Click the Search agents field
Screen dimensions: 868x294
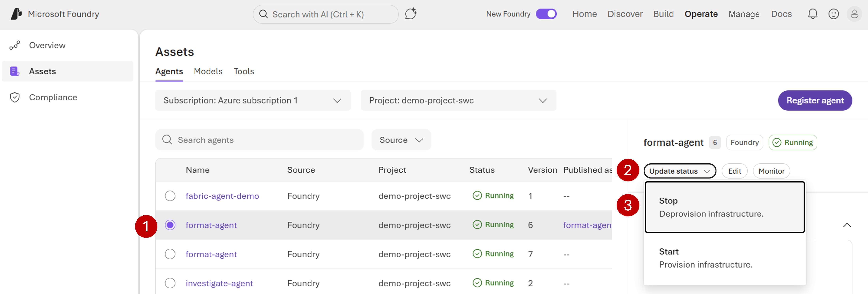tap(259, 140)
